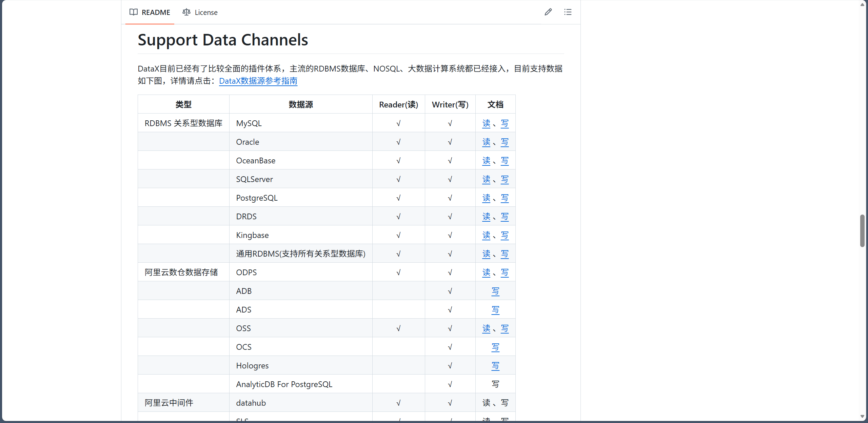868x423 pixels.
Task: Open the Oracle 写 documentation link
Action: (x=505, y=142)
